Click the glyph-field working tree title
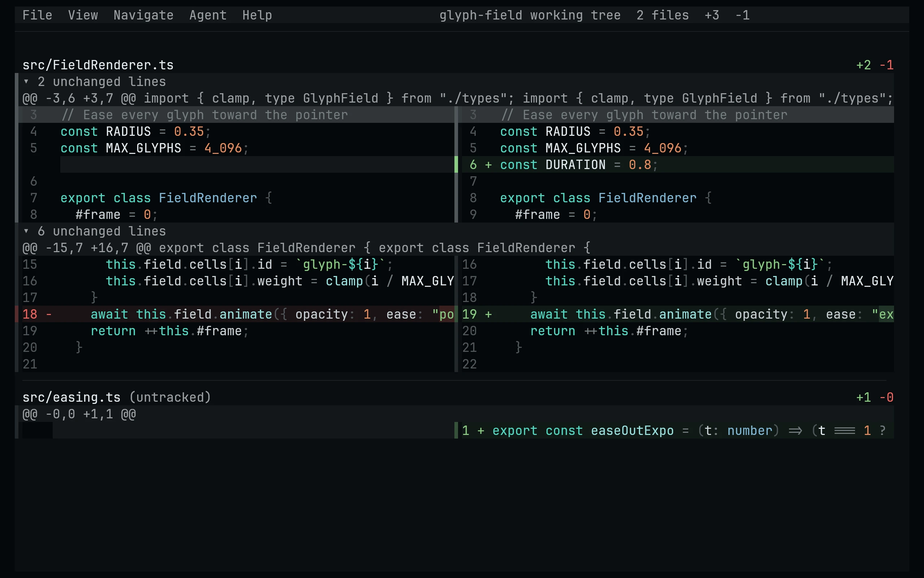 pos(530,15)
